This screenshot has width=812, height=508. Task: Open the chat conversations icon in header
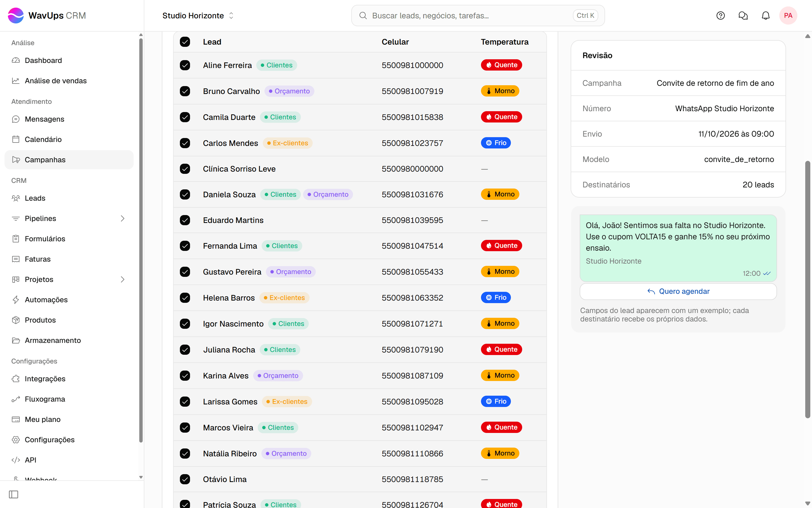click(743, 16)
